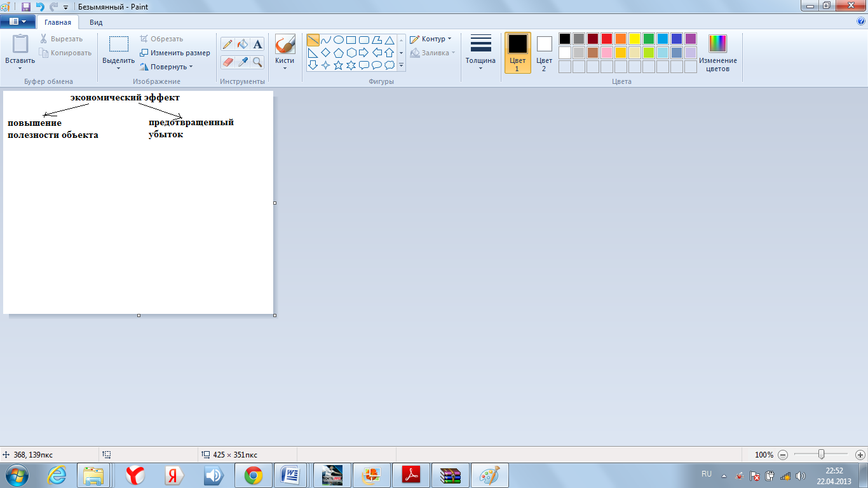
Task: Switch to the Вид tab
Action: click(x=96, y=22)
